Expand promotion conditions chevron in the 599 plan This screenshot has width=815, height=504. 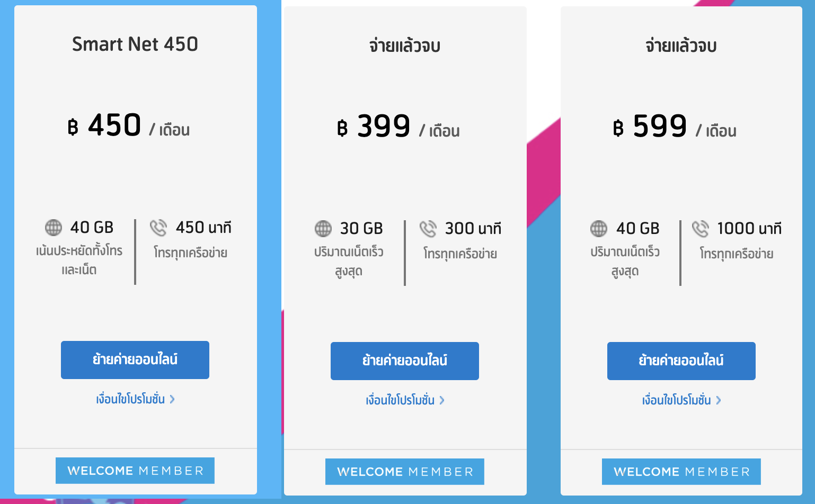[x=719, y=400]
